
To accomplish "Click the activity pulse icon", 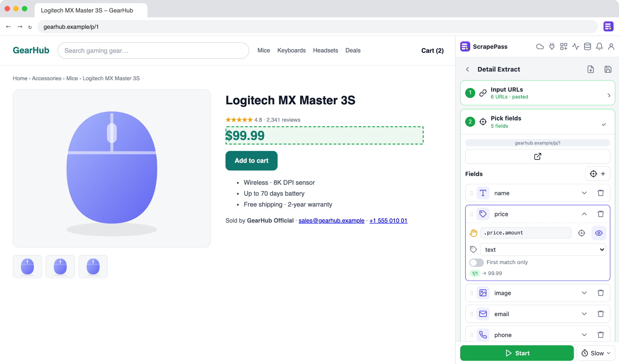I will pos(576,46).
